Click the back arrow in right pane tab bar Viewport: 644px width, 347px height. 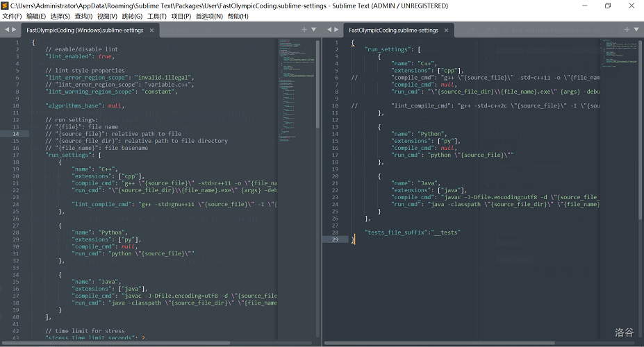(x=329, y=30)
